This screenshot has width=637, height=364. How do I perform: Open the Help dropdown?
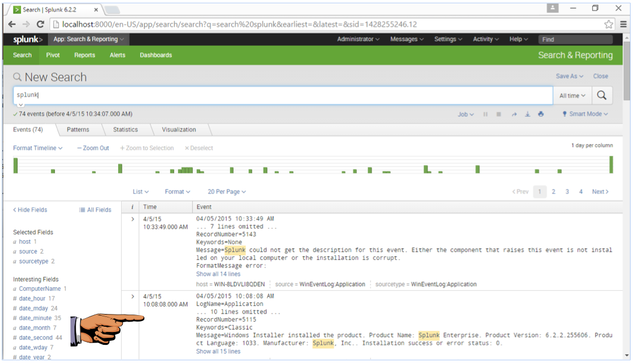(x=519, y=40)
